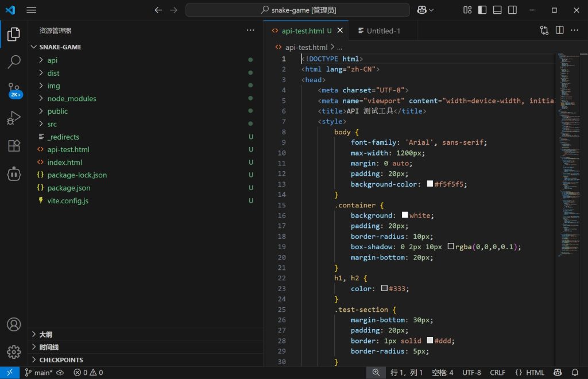The width and height of the screenshot is (588, 379).
Task: Switch to the Untitled-1 tab
Action: [x=383, y=31]
